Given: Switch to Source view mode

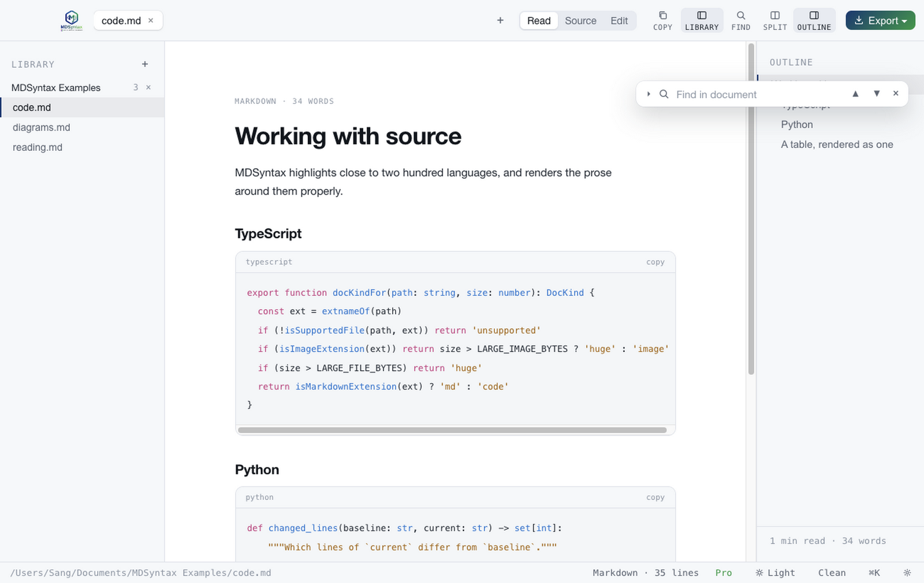Looking at the screenshot, I should tap(580, 21).
